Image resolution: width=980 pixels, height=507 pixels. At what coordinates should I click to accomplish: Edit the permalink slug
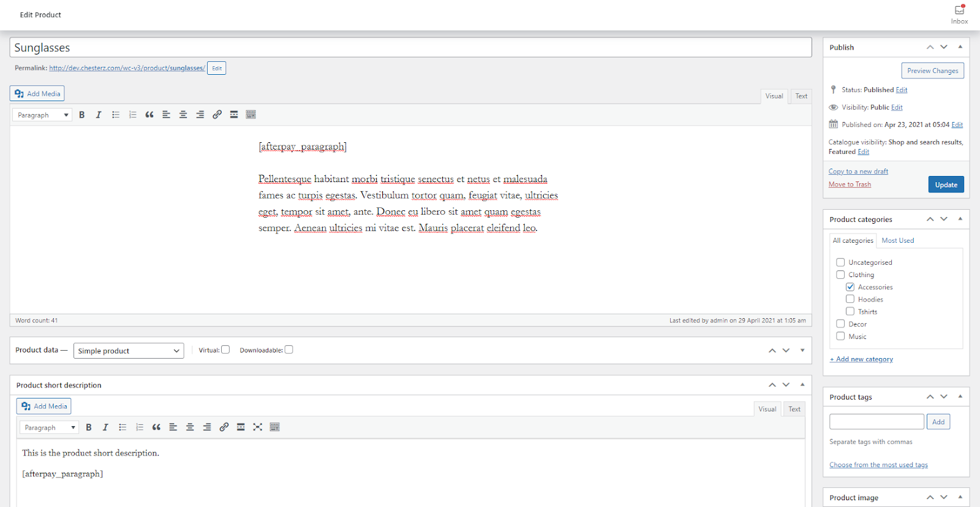[217, 68]
